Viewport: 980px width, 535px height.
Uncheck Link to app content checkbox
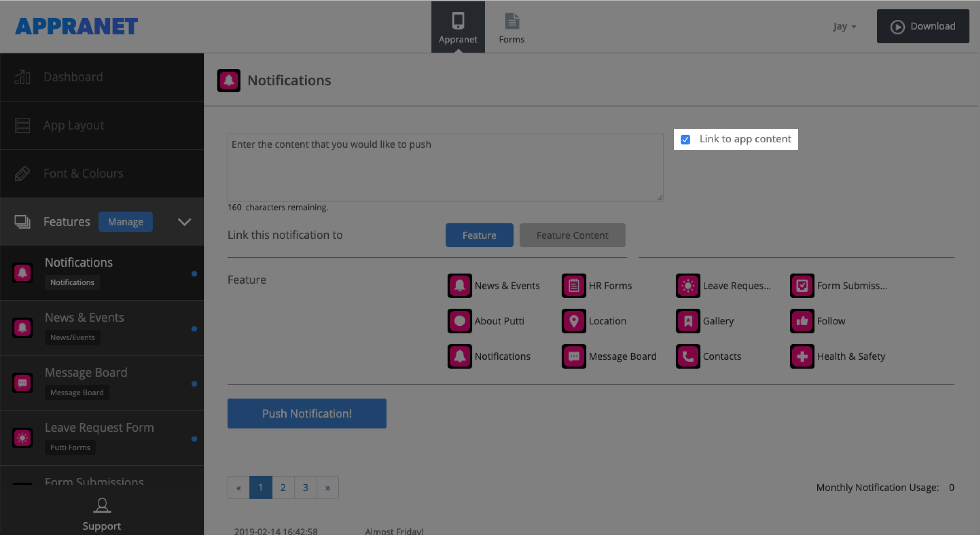coord(686,140)
